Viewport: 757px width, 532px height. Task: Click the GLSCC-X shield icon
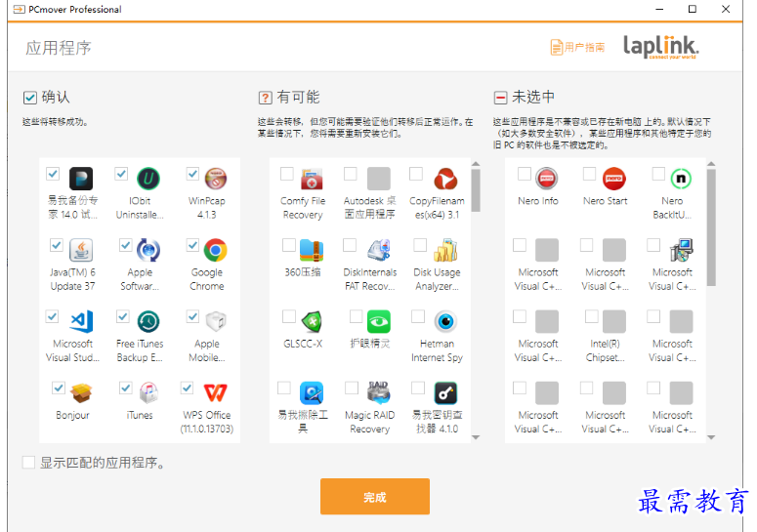[x=312, y=322]
